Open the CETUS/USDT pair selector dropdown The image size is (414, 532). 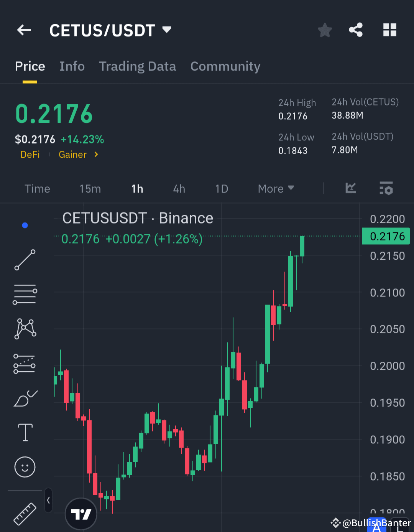click(x=167, y=30)
